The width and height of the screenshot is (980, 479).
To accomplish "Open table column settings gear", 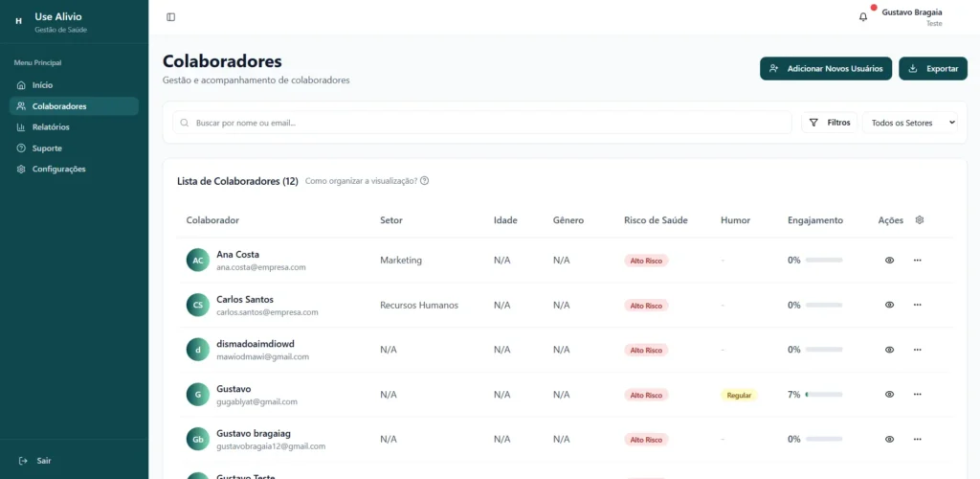I will [920, 220].
